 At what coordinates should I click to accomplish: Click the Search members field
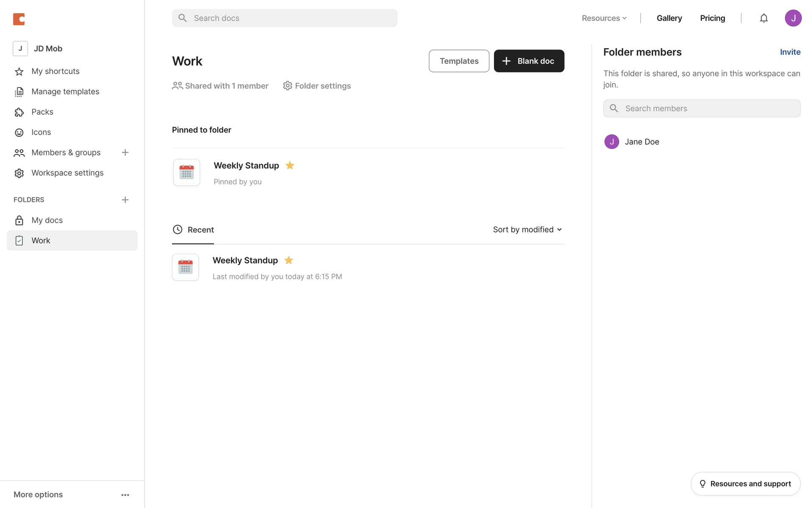point(702,108)
